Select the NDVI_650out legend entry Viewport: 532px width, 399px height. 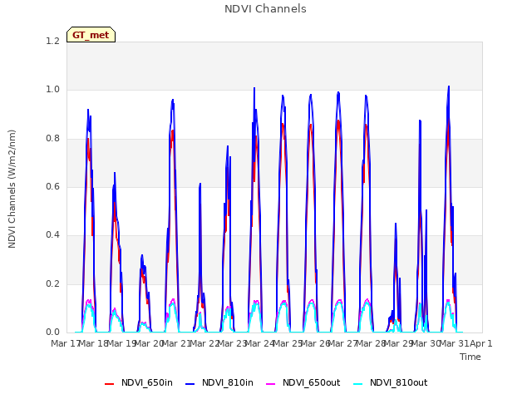[x=303, y=382]
